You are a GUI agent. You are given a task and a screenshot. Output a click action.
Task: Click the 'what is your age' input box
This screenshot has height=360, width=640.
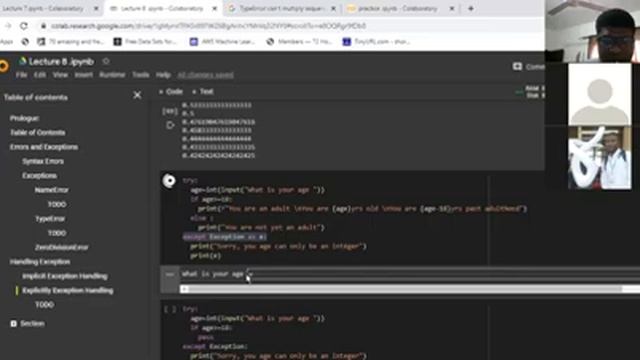[x=443, y=274]
